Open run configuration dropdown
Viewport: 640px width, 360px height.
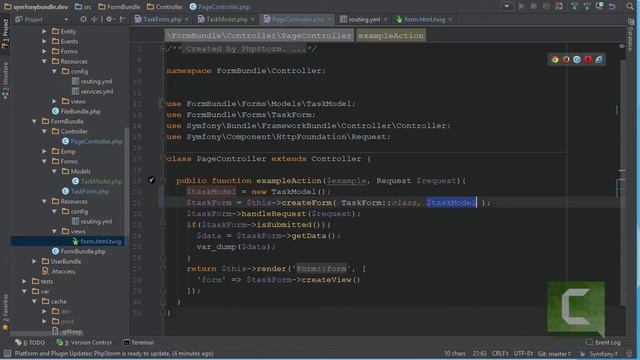coord(507,6)
